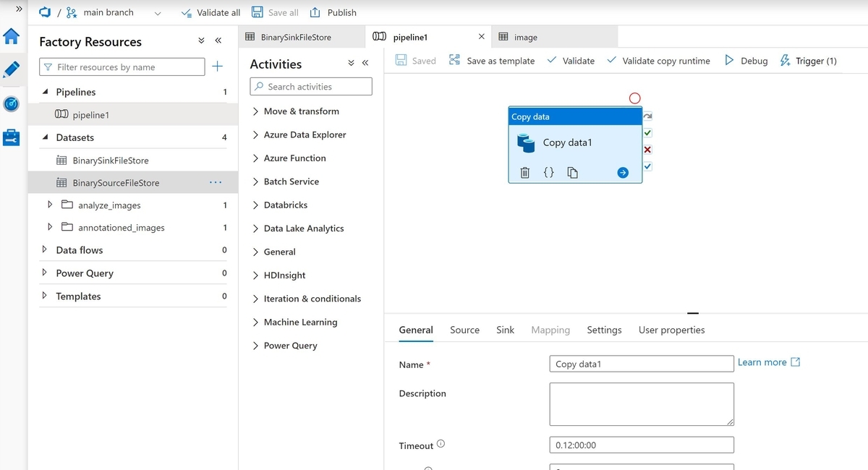Open the Author pencil hub

click(x=12, y=70)
